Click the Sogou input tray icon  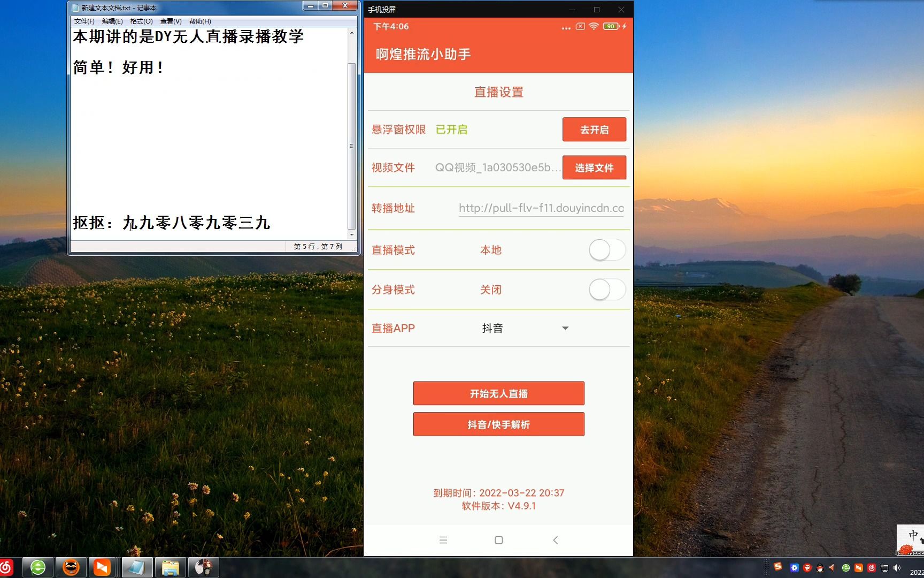pos(779,567)
